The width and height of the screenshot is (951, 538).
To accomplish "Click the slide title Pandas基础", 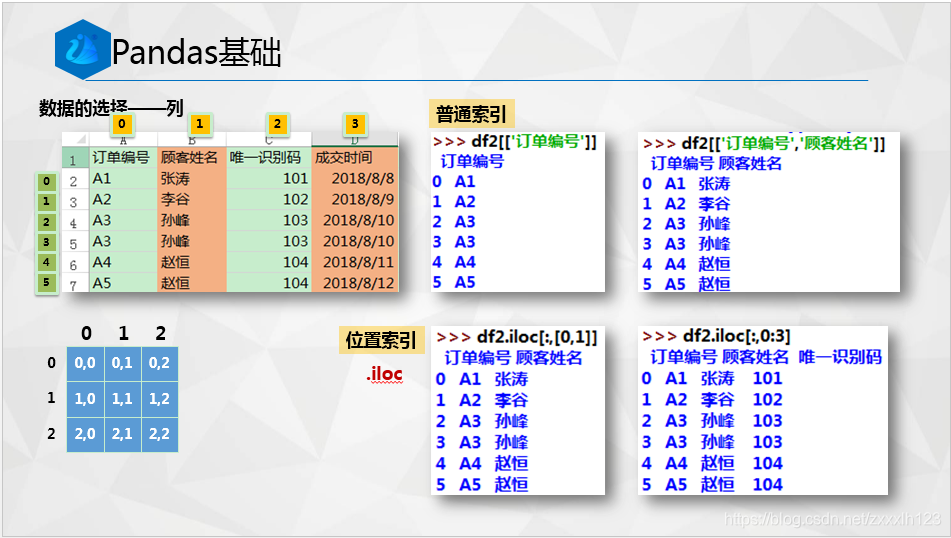I will (x=197, y=52).
